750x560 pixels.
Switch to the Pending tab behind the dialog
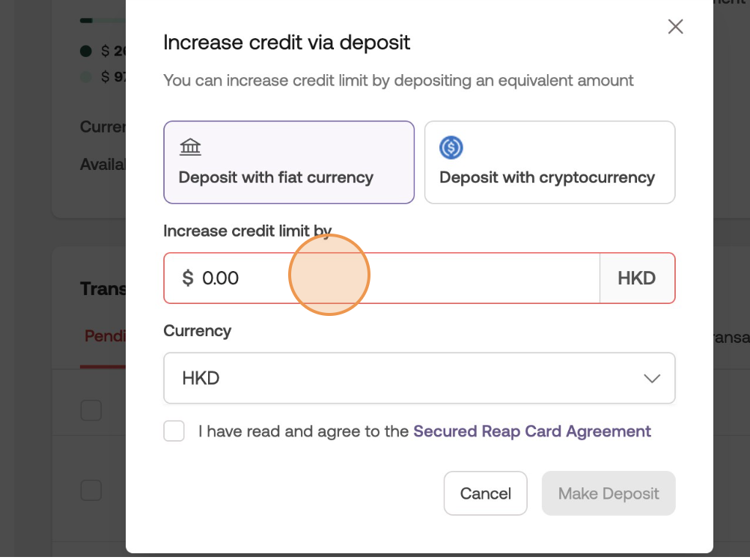(x=105, y=335)
